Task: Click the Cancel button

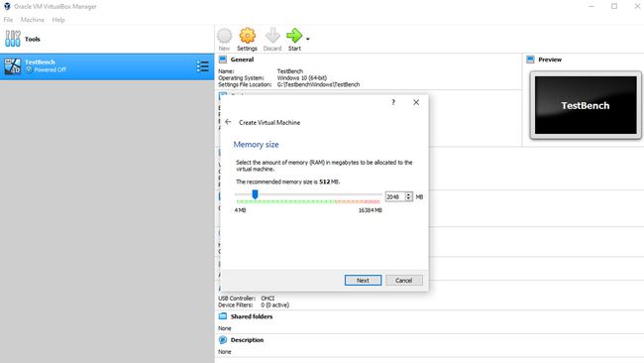Action: 403,281
